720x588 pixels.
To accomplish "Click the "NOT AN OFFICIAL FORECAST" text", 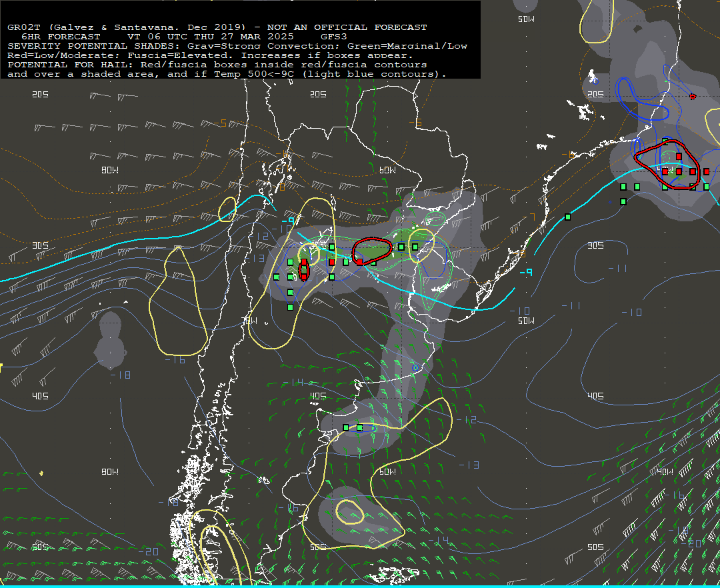I will pyautogui.click(x=347, y=27).
